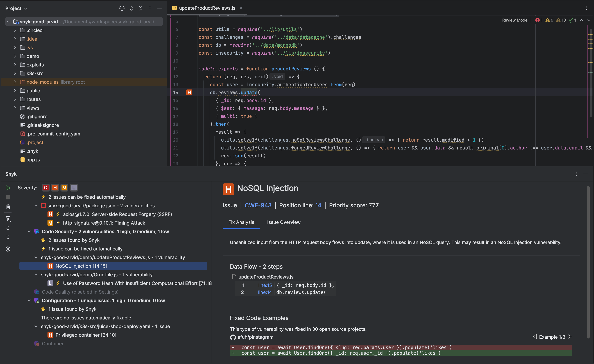Image resolution: width=594 pixels, height=364 pixels.
Task: Run Snyk scan with play icon
Action: coord(8,188)
